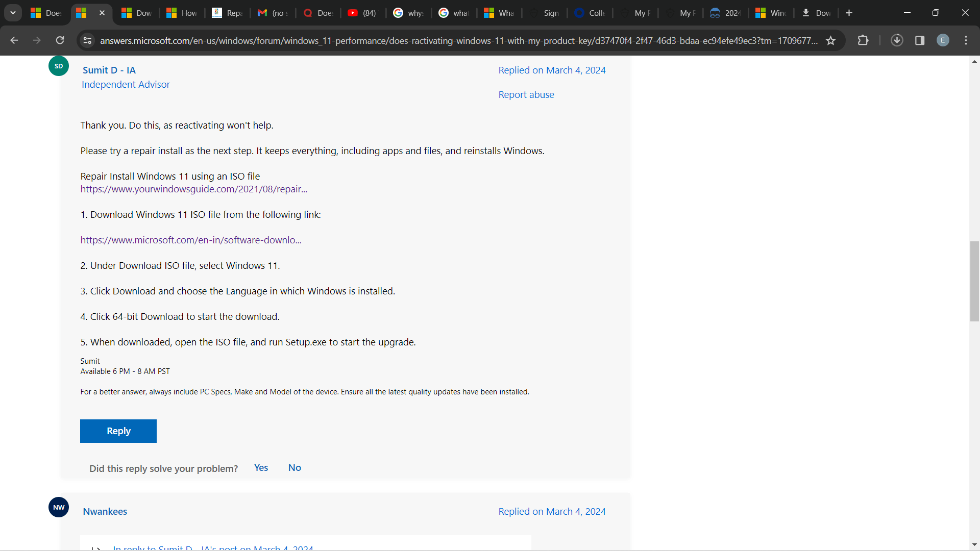
Task: Open the yourwindowsguide.com repair link
Action: click(193, 189)
